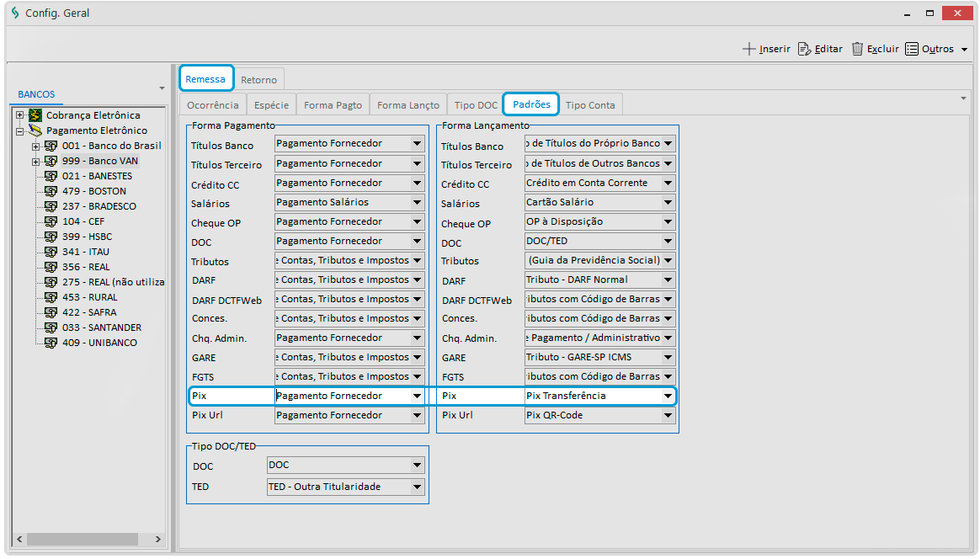The width and height of the screenshot is (980, 559).
Task: Select 341 - ITAU in the bank tree
Action: coord(86,252)
